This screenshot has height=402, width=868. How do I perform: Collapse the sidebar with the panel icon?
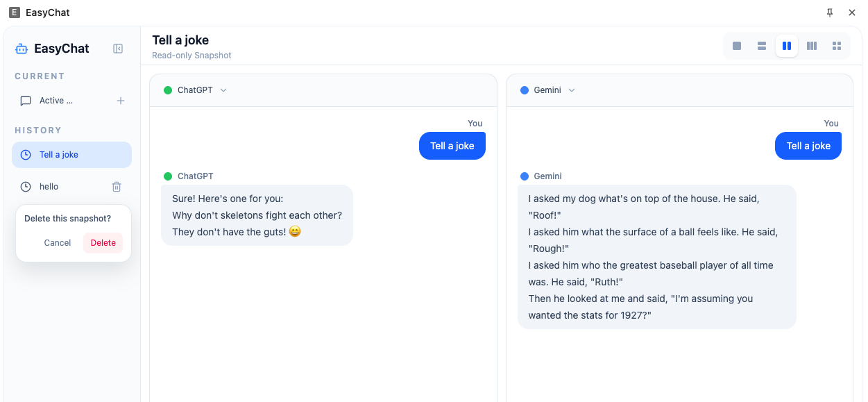pyautogui.click(x=118, y=49)
